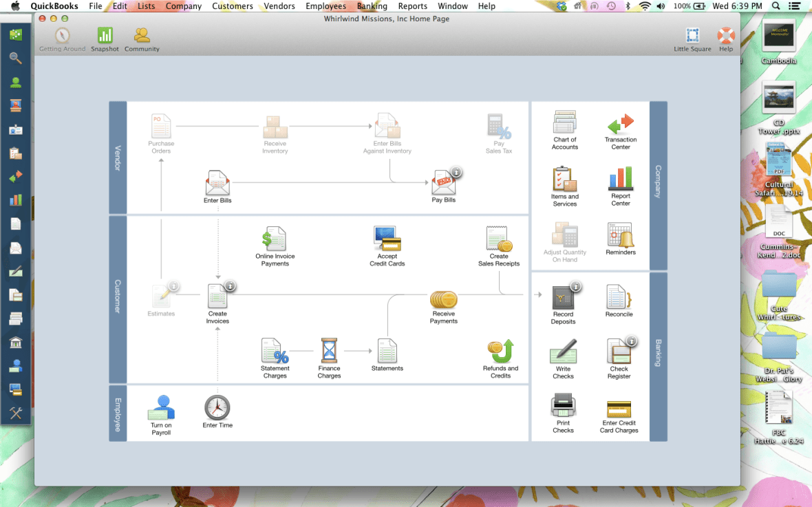Open Receive Payments
The height and width of the screenshot is (507, 812).
(x=443, y=306)
